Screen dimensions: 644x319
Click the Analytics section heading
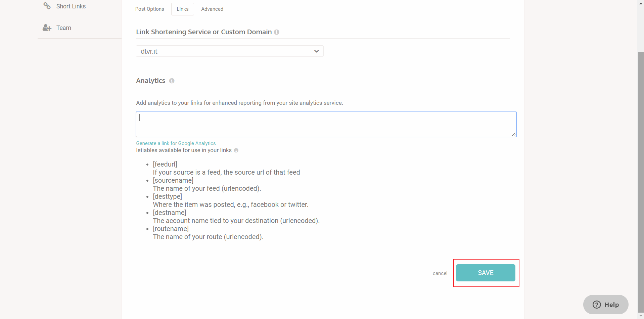[151, 81]
